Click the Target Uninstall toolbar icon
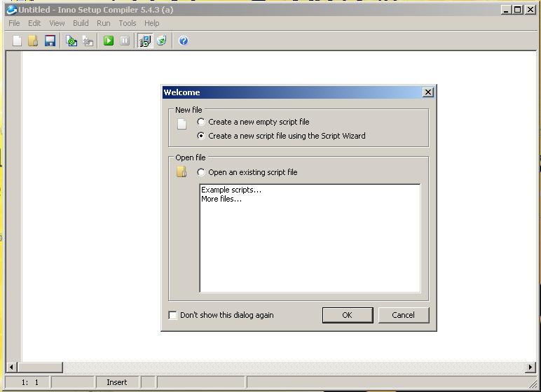Viewport: 541px width, 392px height. coord(161,41)
